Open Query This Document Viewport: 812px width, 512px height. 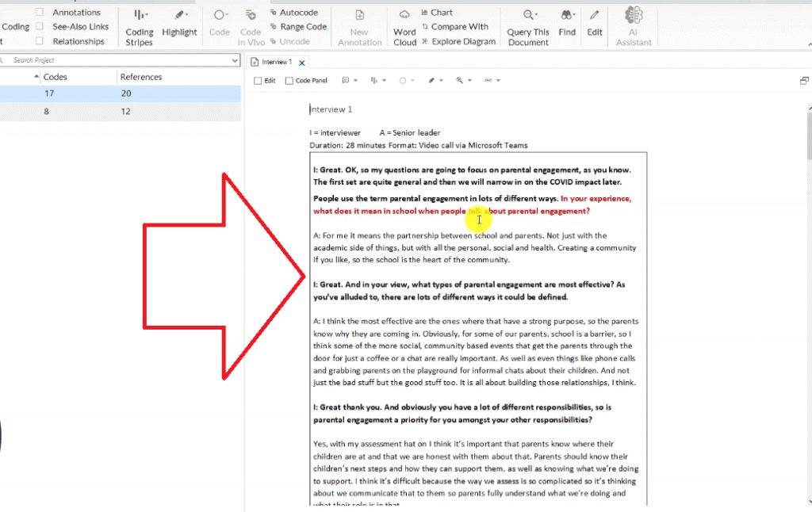tap(528, 27)
